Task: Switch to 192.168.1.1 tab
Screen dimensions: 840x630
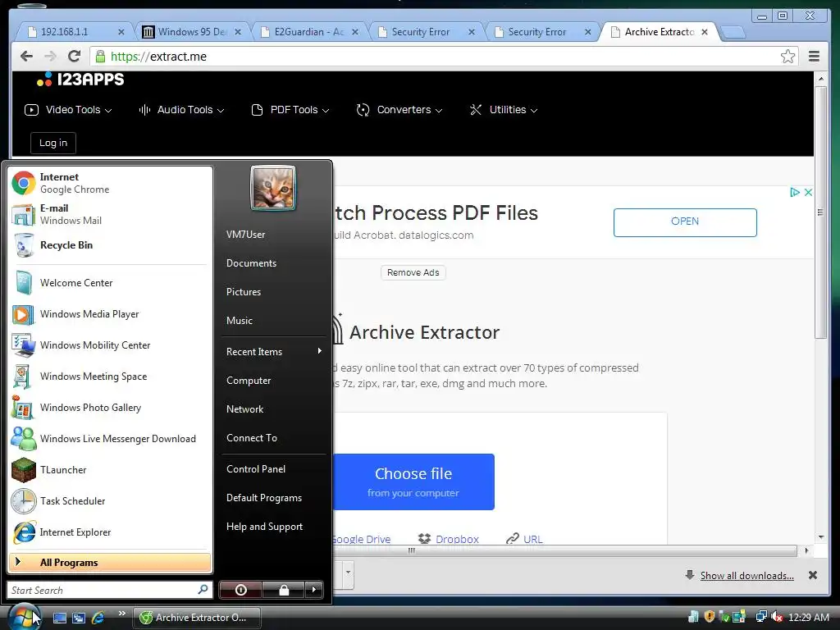Action: [x=73, y=32]
